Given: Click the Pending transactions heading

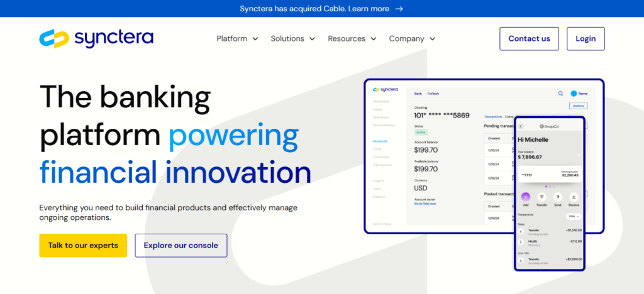Looking at the screenshot, I should tap(499, 126).
